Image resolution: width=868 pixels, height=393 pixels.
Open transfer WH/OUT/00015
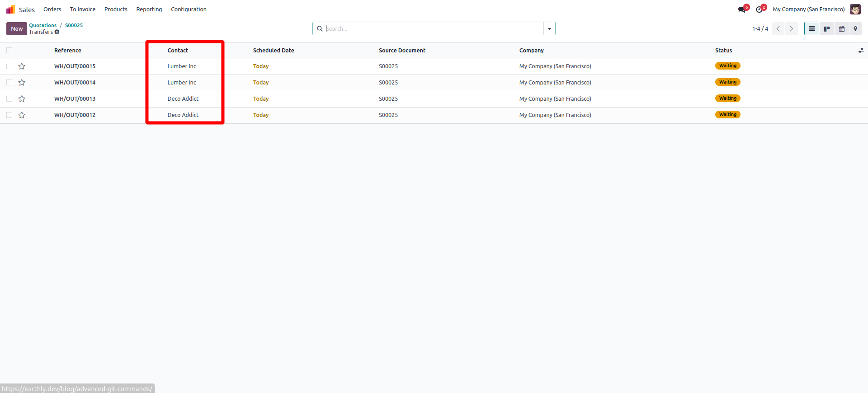pos(75,66)
